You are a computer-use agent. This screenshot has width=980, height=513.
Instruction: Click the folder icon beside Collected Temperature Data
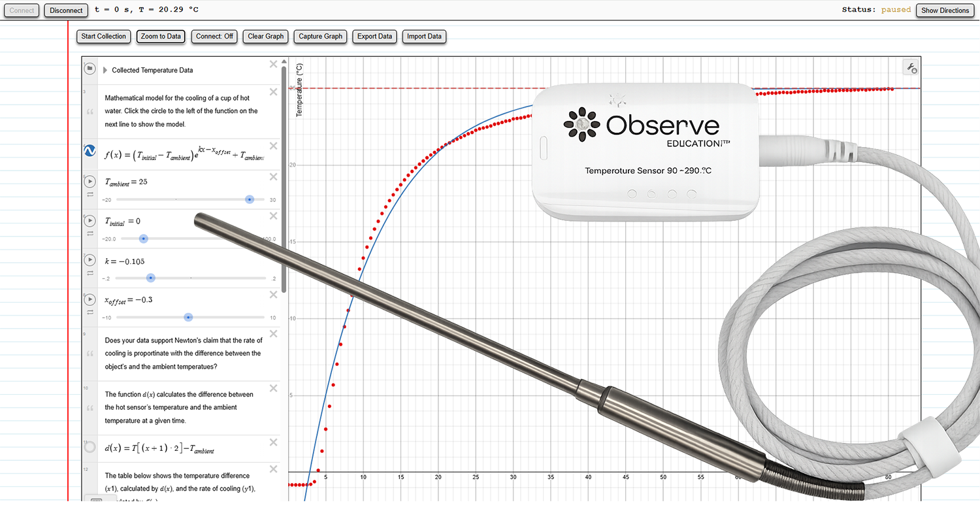[90, 68]
